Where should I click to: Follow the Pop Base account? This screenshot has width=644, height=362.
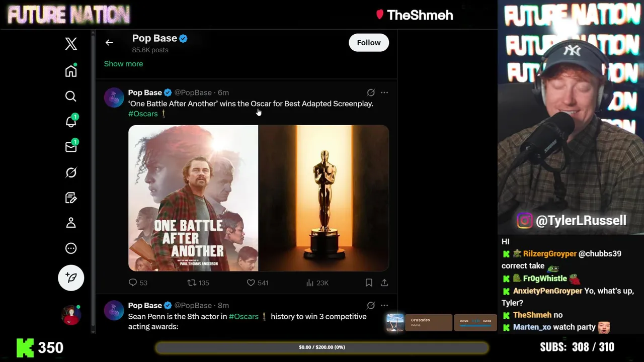pyautogui.click(x=369, y=43)
